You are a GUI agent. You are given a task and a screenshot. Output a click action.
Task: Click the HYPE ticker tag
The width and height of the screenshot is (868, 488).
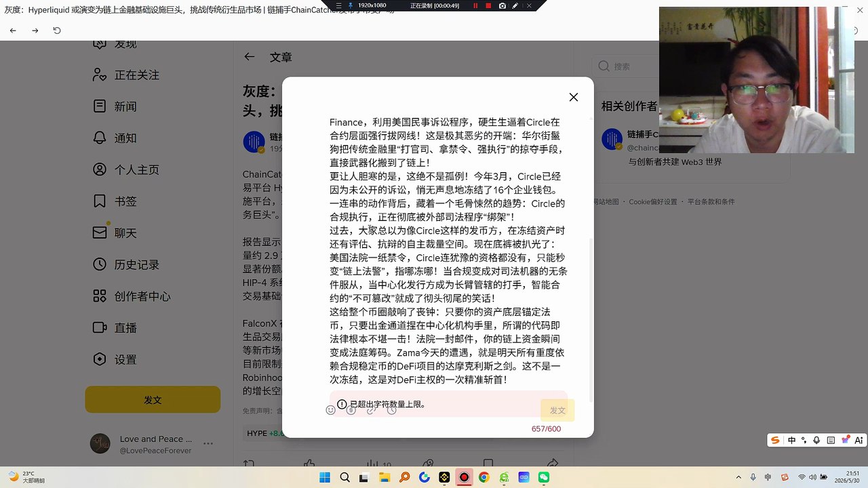264,433
